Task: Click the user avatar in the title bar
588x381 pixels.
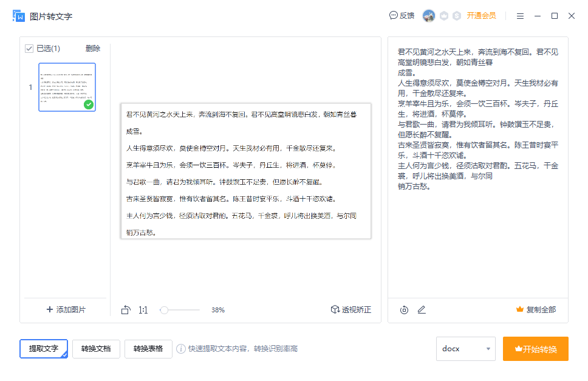Action: (429, 16)
